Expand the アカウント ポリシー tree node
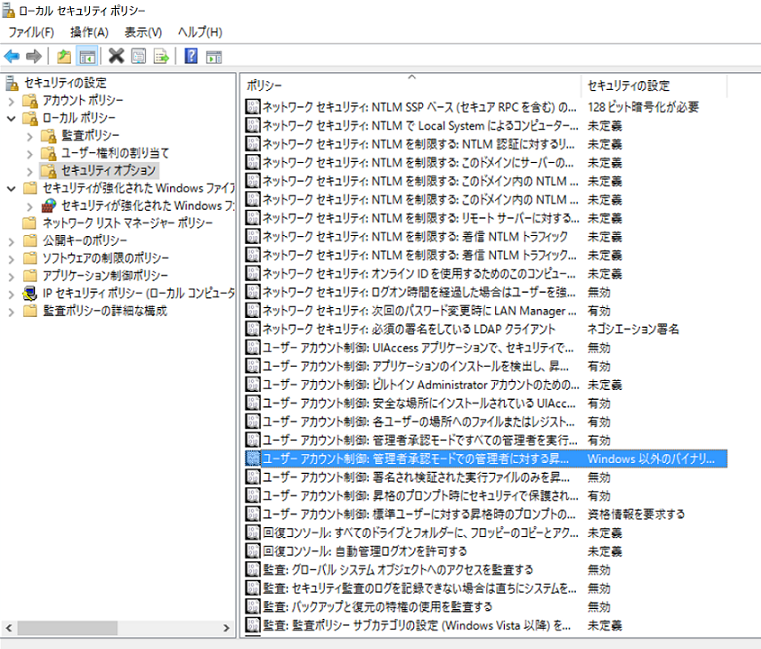 point(11,101)
